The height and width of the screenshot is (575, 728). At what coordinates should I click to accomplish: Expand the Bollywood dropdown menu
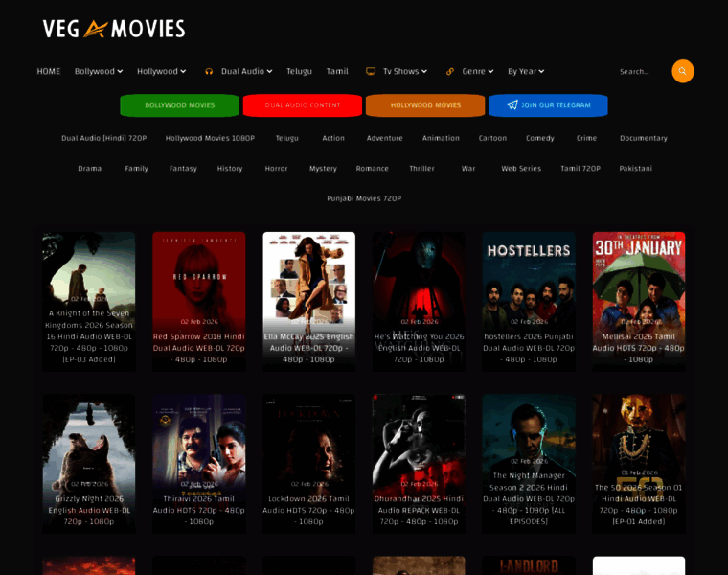pos(99,71)
